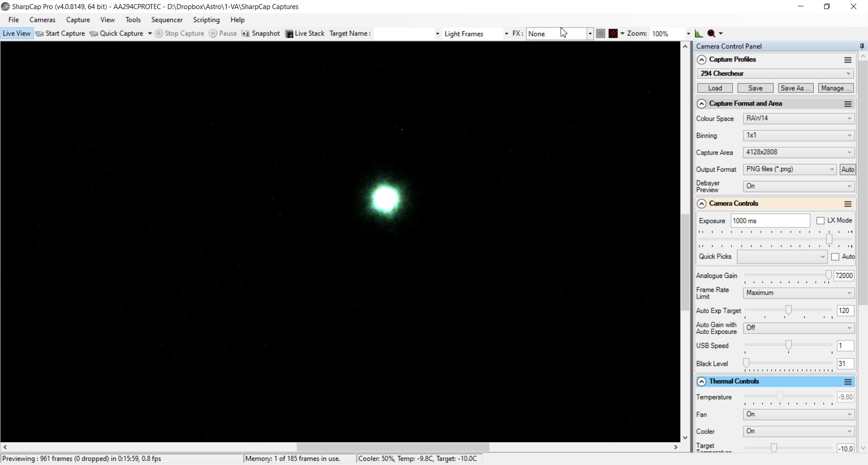The height and width of the screenshot is (465, 868).
Task: Open the Output Format PNG dropdown
Action: [790, 169]
